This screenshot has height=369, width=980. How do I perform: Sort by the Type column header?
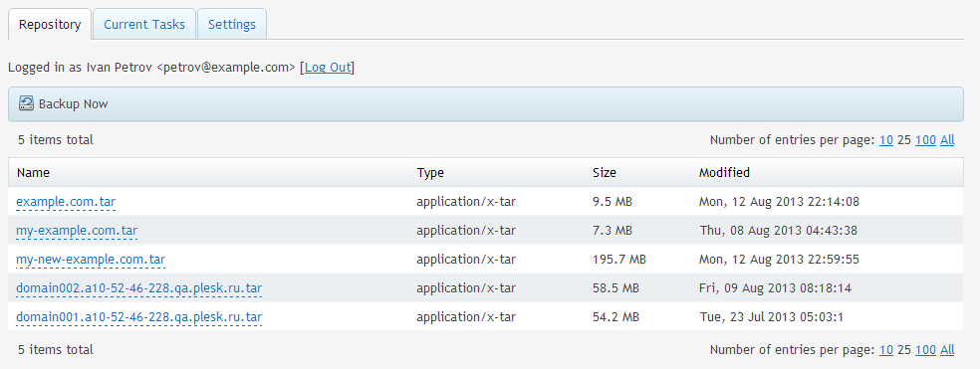pos(430,172)
